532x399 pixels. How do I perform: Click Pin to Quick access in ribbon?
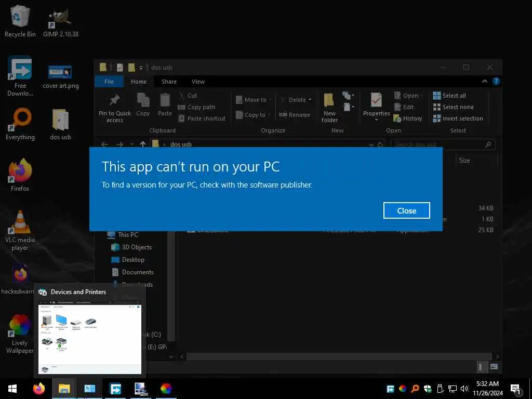115,108
